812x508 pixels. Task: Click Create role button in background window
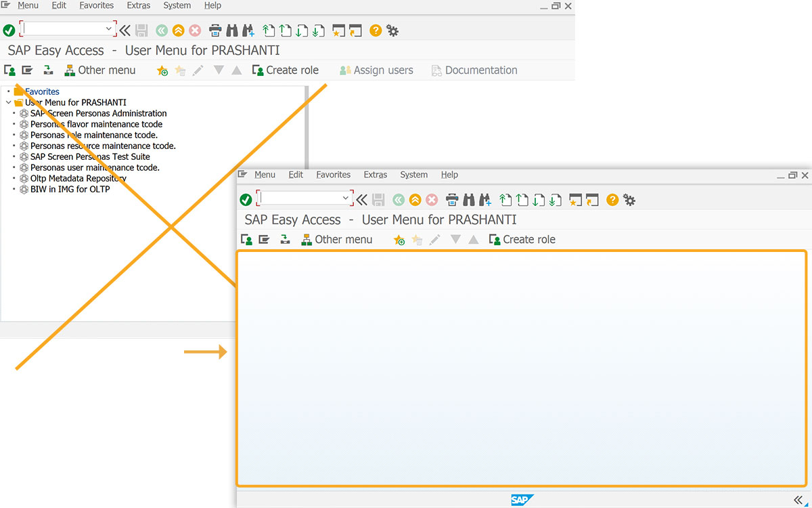tap(285, 70)
